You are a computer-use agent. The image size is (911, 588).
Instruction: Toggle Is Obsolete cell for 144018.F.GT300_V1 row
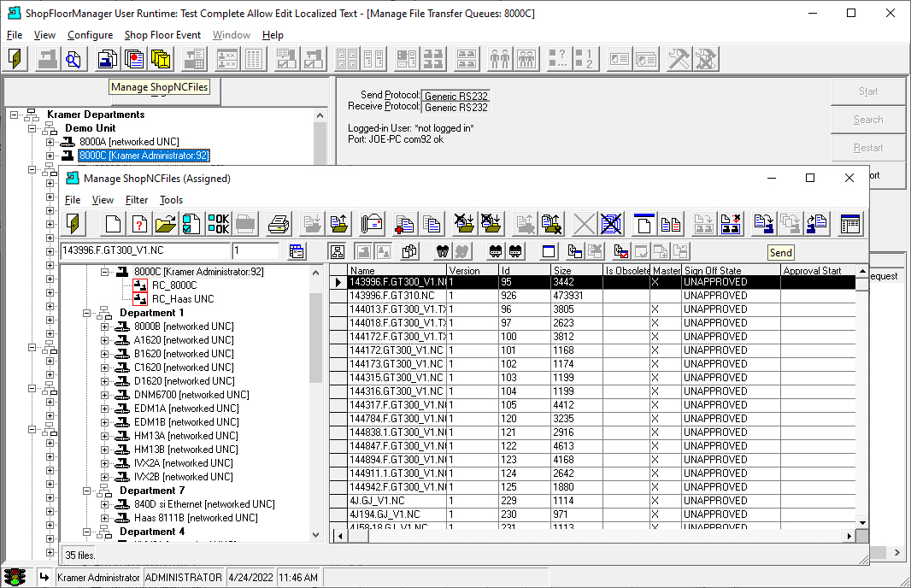(626, 323)
